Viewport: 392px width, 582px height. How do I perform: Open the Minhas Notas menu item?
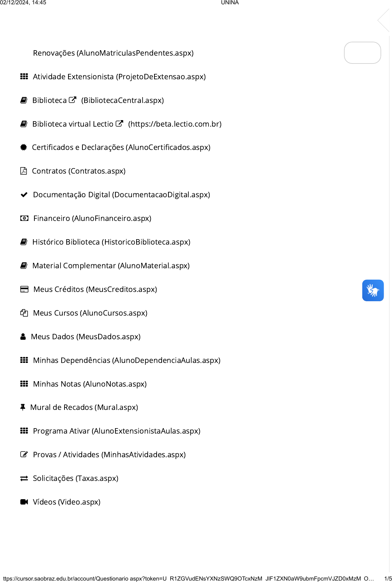click(90, 384)
